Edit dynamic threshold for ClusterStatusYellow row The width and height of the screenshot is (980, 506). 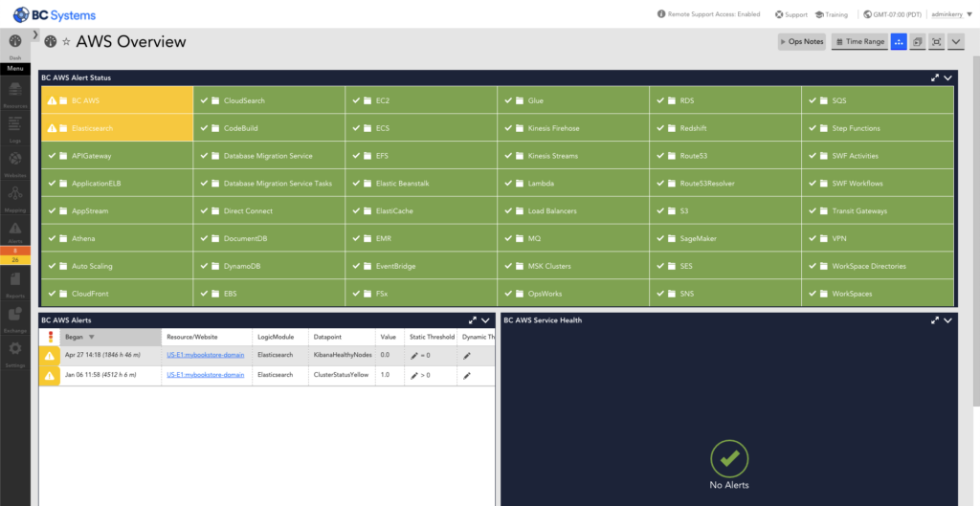point(467,376)
